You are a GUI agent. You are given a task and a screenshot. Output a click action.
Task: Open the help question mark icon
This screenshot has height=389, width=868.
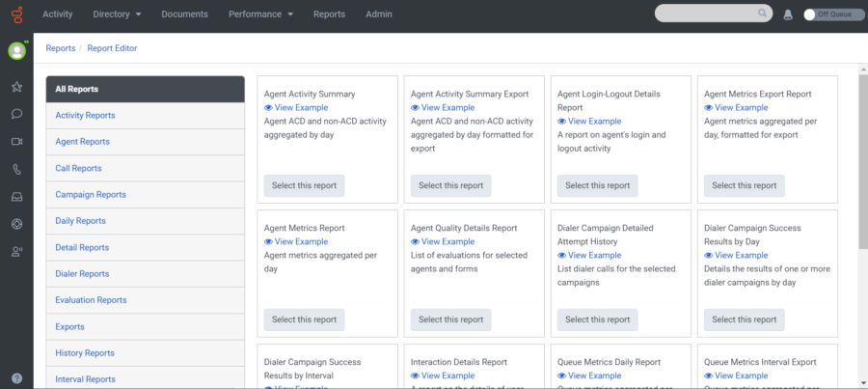(16, 379)
